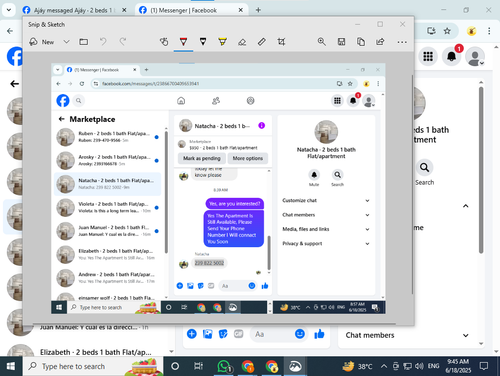Copy the snip to clipboard

pyautogui.click(x=361, y=42)
